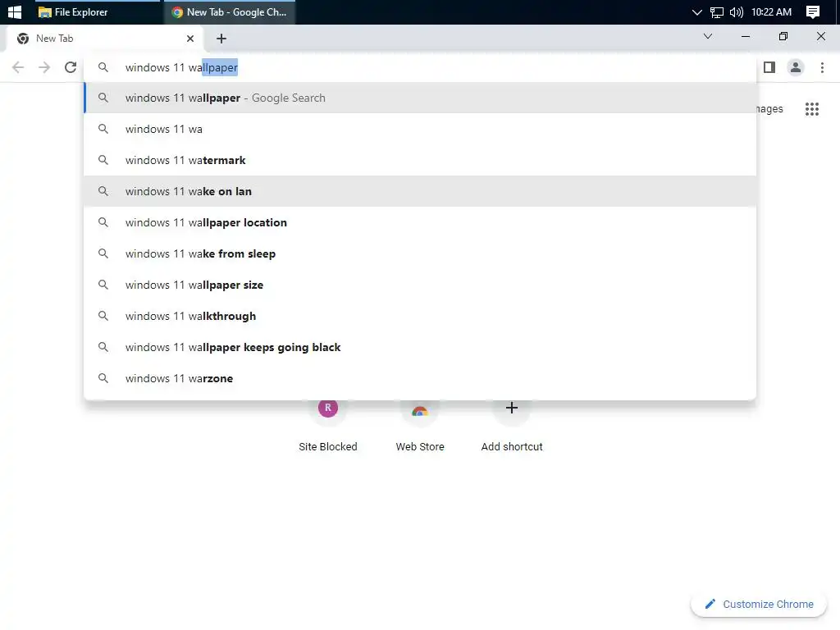Viewport: 840px width, 630px height.
Task: Open the Google apps grid
Action: (x=811, y=109)
